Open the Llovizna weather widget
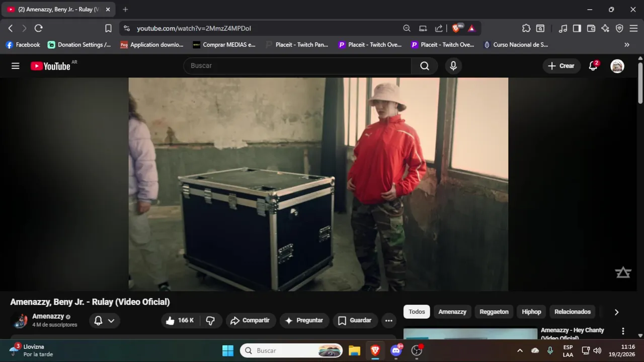The image size is (644, 362). (31, 350)
